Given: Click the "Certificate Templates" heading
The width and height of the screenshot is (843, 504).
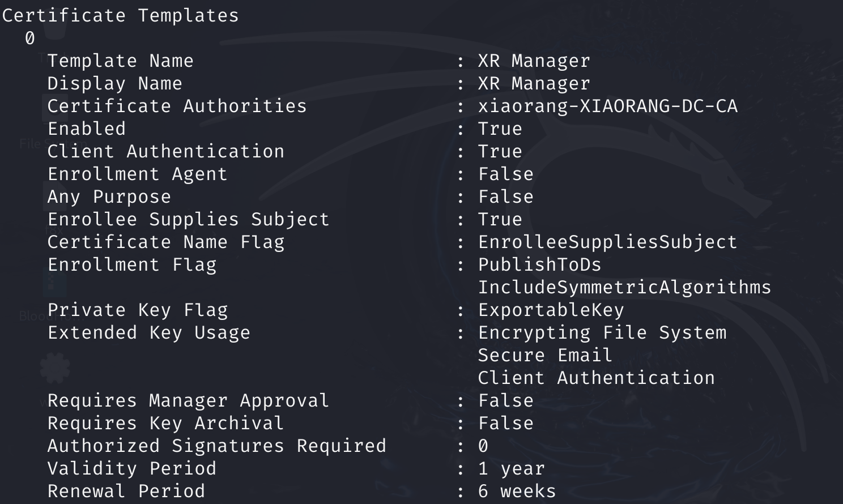Looking at the screenshot, I should pyautogui.click(x=120, y=15).
